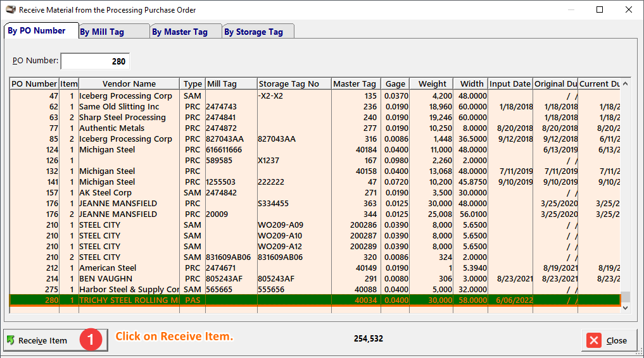Focus the PO Number input field

coord(95,61)
